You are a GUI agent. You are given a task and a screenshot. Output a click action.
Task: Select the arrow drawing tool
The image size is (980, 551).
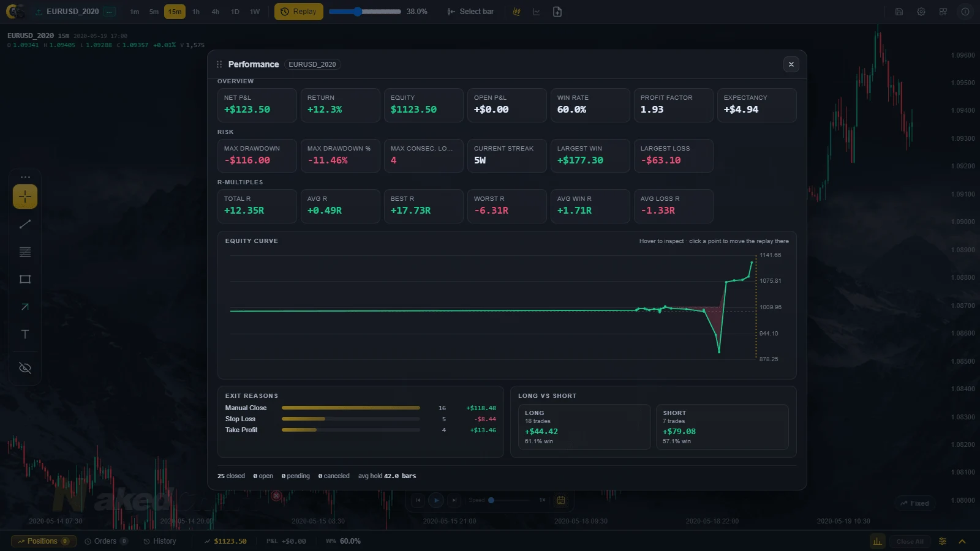(25, 307)
